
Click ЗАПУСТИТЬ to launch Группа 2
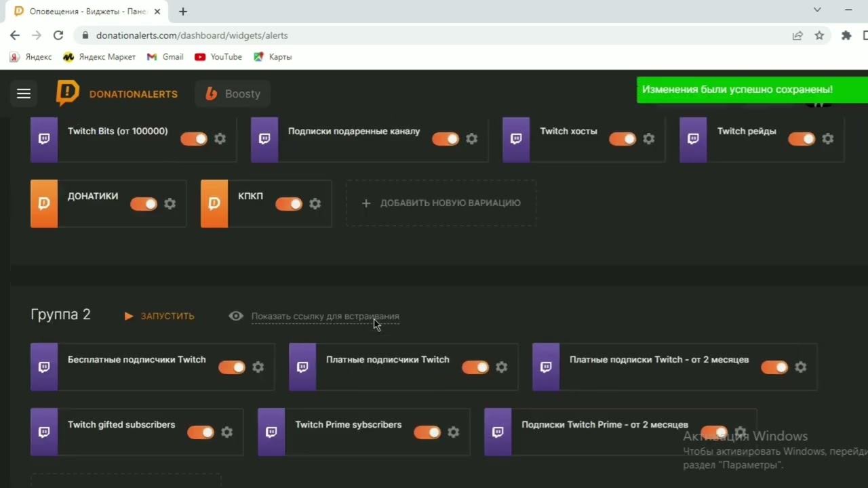(159, 316)
